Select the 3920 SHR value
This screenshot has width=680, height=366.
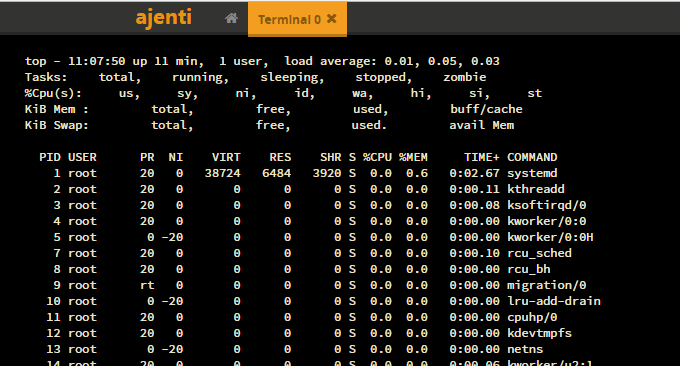click(327, 173)
